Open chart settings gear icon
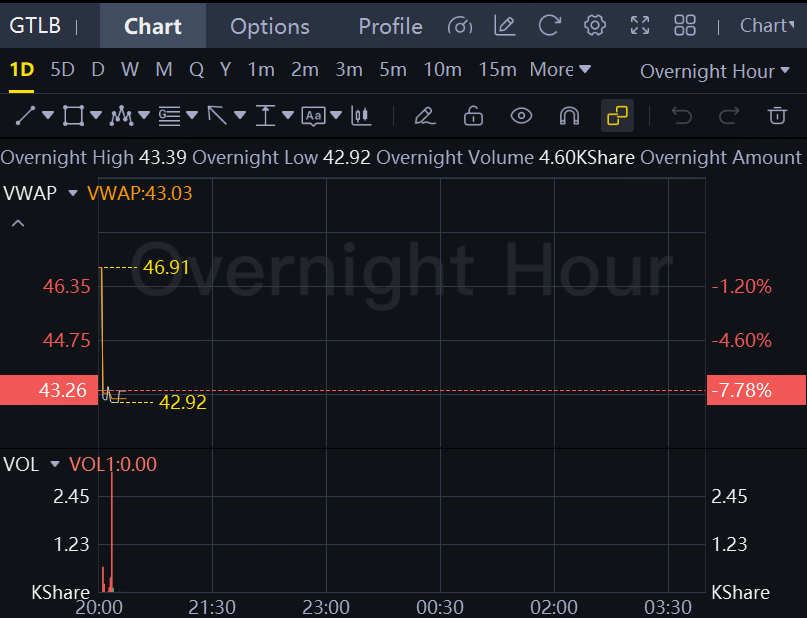The height and width of the screenshot is (618, 807). (595, 26)
